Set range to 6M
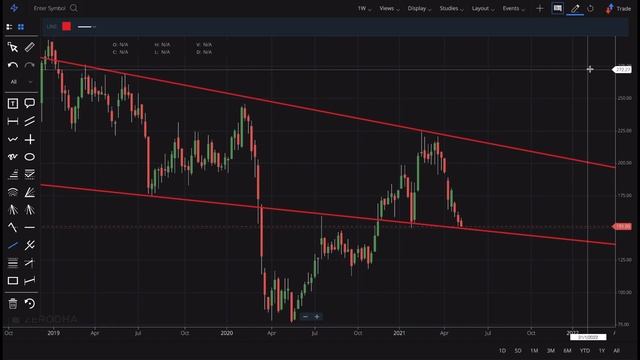This screenshot has height=360, width=640. click(567, 351)
